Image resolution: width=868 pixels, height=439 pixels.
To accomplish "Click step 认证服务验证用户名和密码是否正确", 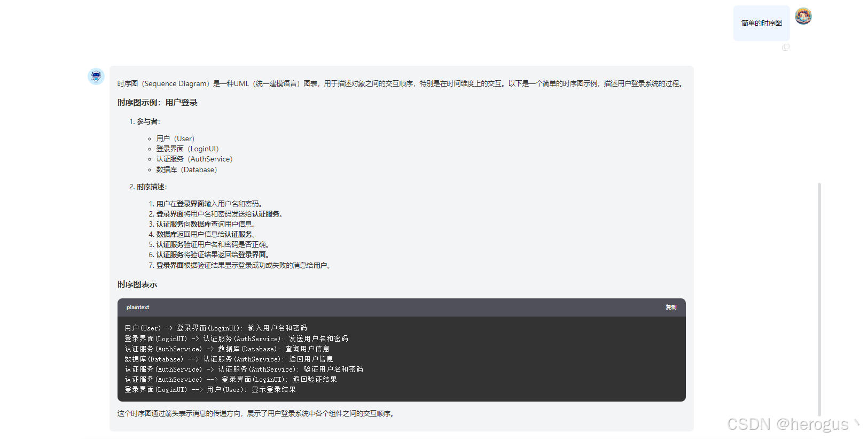I will click(x=213, y=244).
